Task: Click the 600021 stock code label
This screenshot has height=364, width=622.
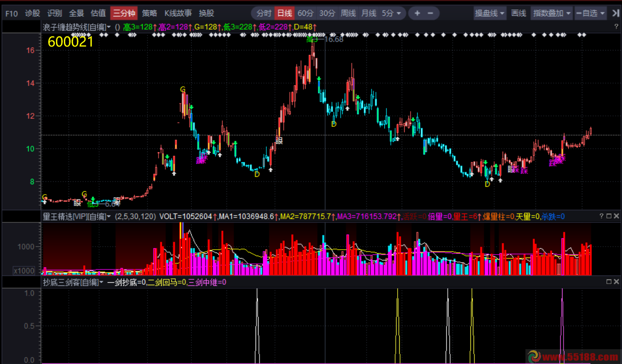Action: (70, 42)
